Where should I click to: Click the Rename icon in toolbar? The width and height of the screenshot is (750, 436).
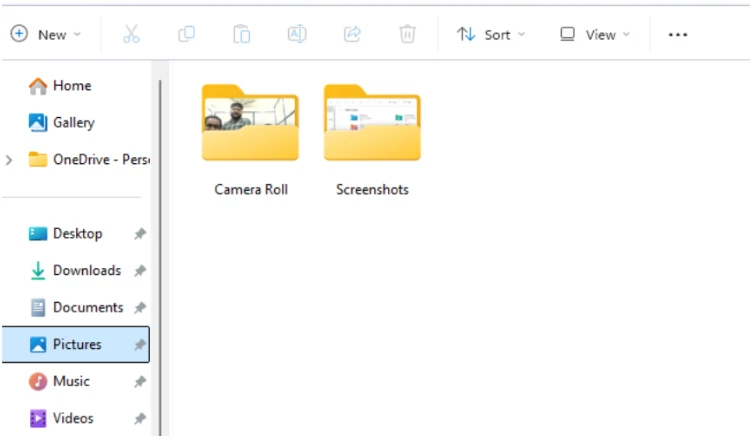[297, 34]
